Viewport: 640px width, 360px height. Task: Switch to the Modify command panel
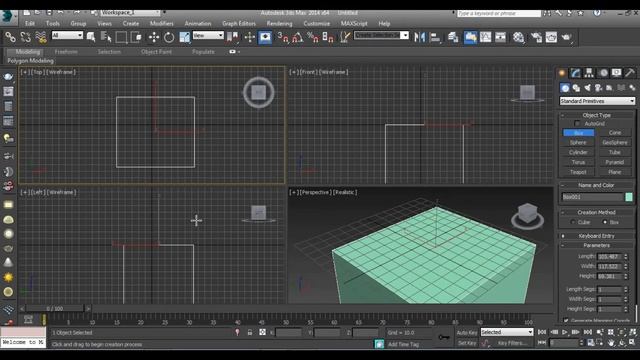(576, 73)
